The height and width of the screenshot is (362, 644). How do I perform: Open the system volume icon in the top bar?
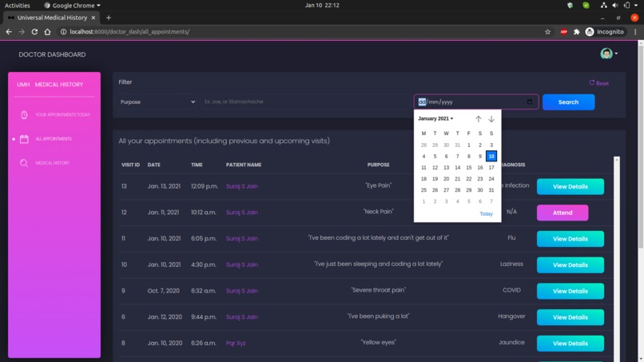(x=615, y=6)
